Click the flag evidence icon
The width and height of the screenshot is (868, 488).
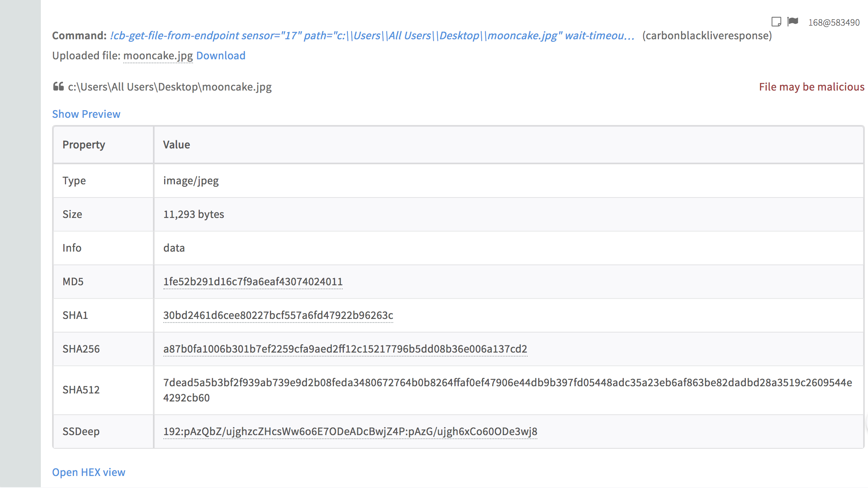click(x=793, y=22)
